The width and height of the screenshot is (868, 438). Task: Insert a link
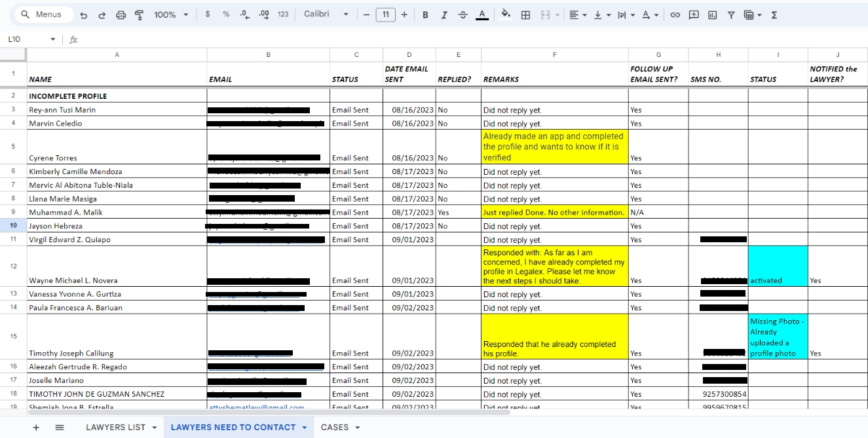675,14
